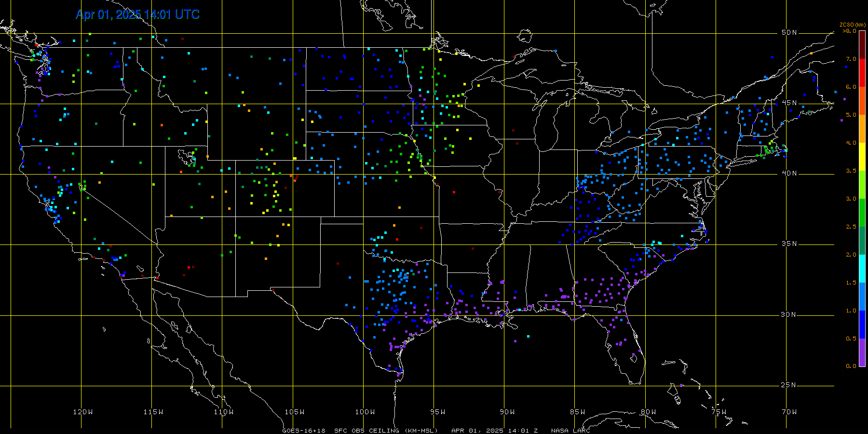Image resolution: width=868 pixels, height=434 pixels.
Task: Click the 'NASA LARC' footer text
Action: click(x=570, y=430)
